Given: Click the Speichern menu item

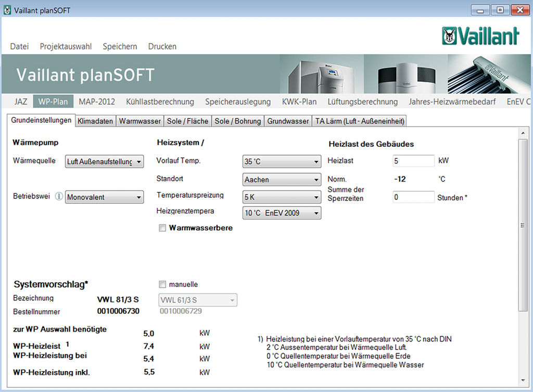Looking at the screenshot, I should click(x=120, y=46).
